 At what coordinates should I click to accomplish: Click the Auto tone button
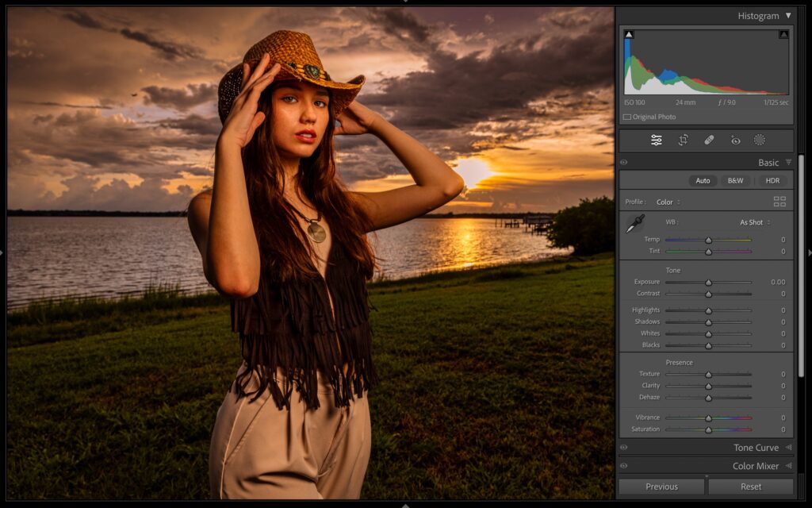pos(703,181)
